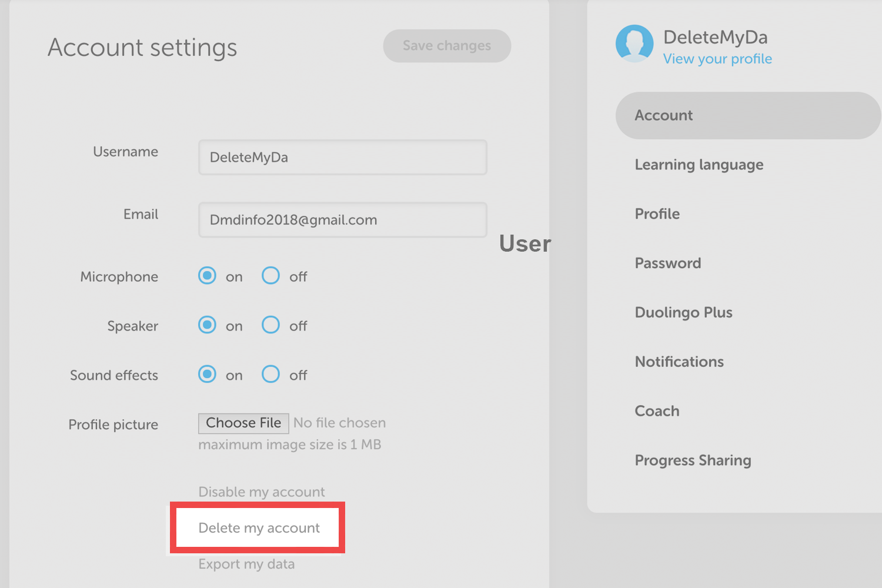Set Speaker to on
Image resolution: width=882 pixels, height=588 pixels.
[207, 325]
